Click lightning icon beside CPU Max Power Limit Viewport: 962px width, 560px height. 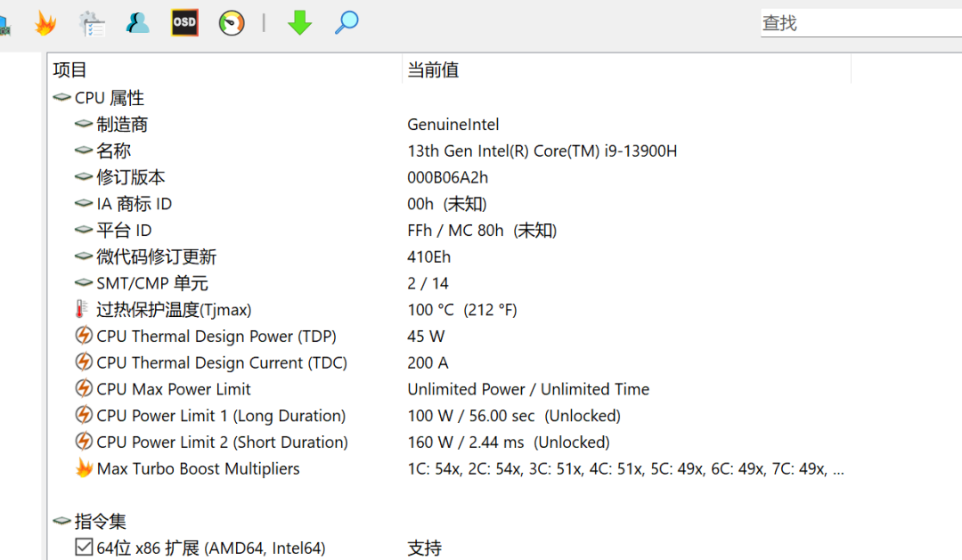(84, 388)
